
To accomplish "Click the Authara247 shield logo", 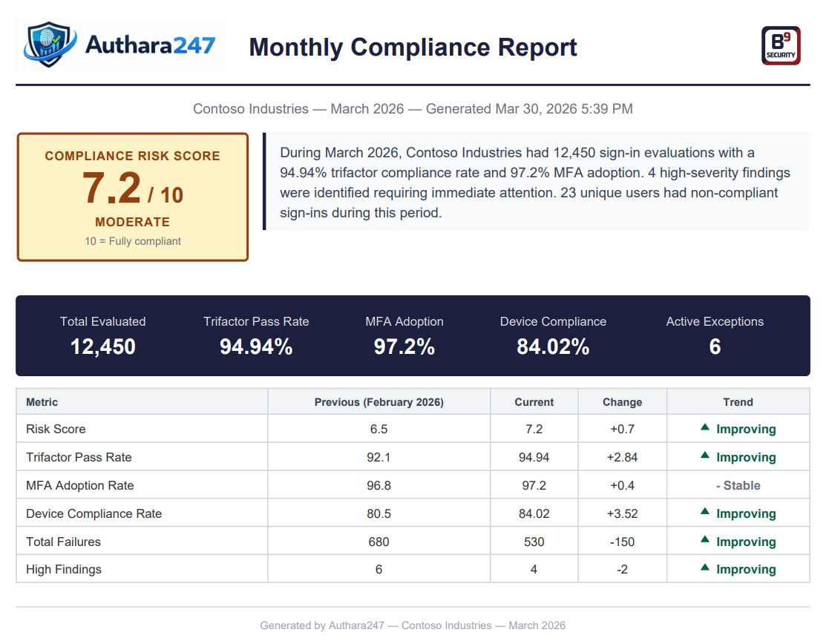I will coord(47,45).
